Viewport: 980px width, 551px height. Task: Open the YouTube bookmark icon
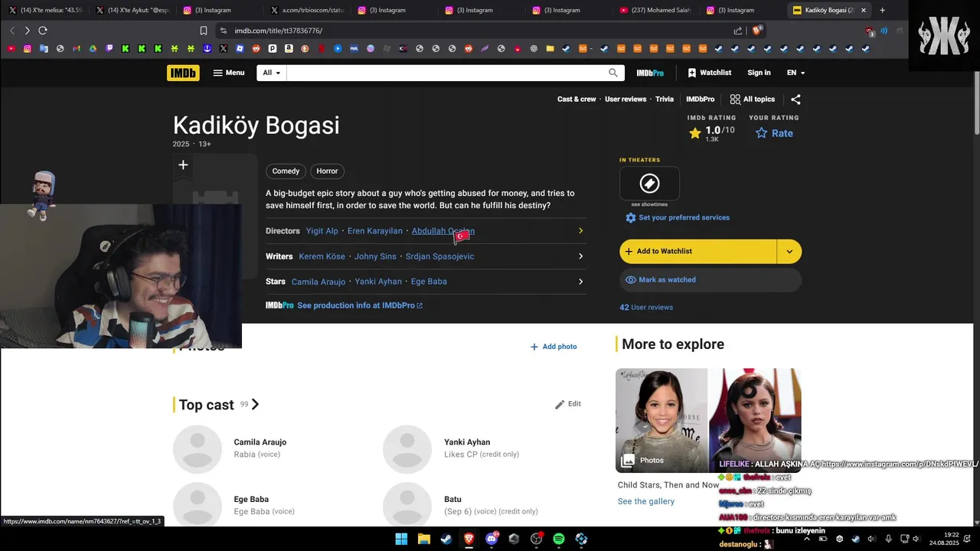point(11,48)
